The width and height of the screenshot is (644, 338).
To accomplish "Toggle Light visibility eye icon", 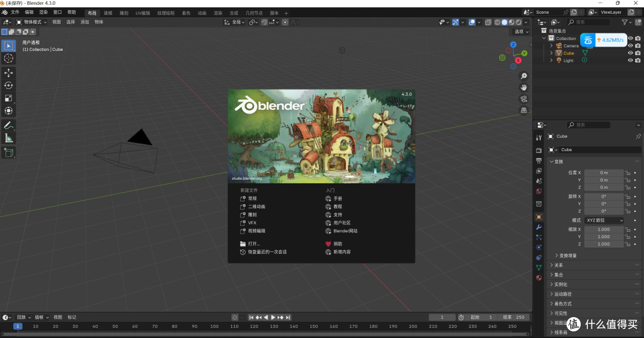I will click(x=630, y=60).
